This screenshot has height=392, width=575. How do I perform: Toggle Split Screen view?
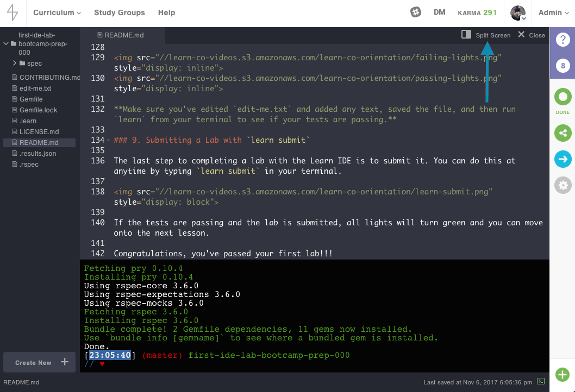coord(486,35)
